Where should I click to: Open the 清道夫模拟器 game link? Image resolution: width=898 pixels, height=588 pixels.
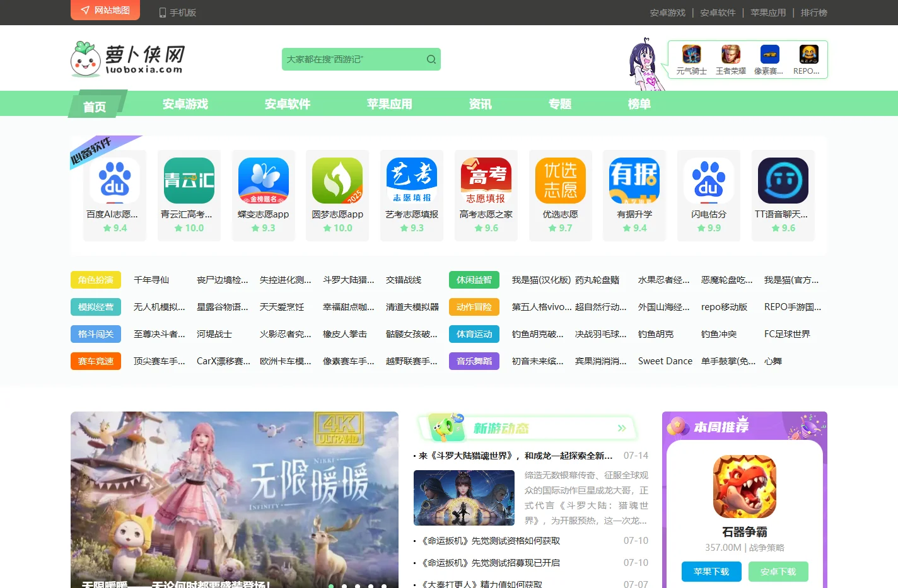tap(412, 307)
